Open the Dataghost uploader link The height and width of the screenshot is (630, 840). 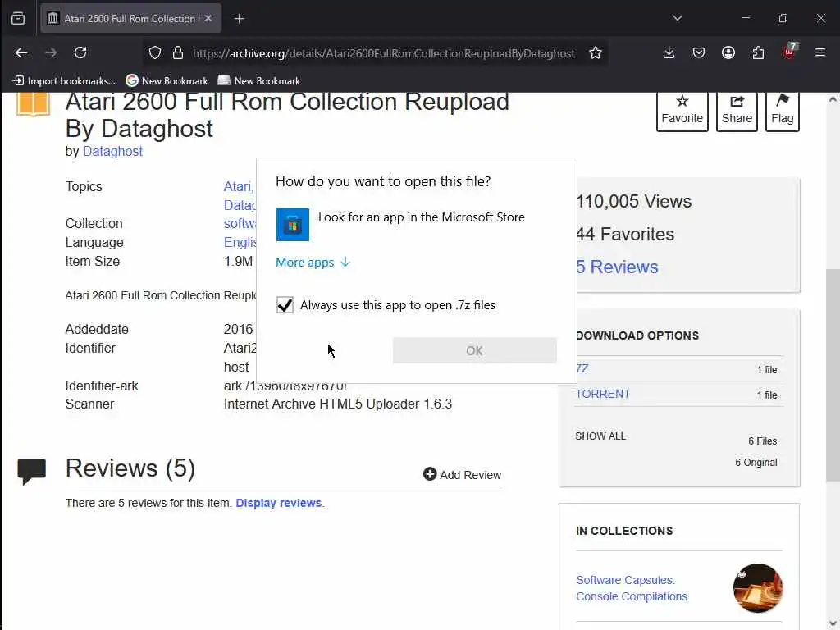112,151
